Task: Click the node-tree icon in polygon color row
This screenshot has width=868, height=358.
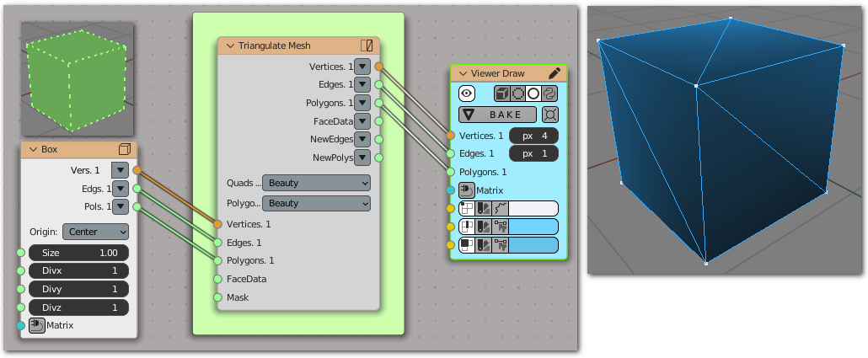Action: (500, 245)
